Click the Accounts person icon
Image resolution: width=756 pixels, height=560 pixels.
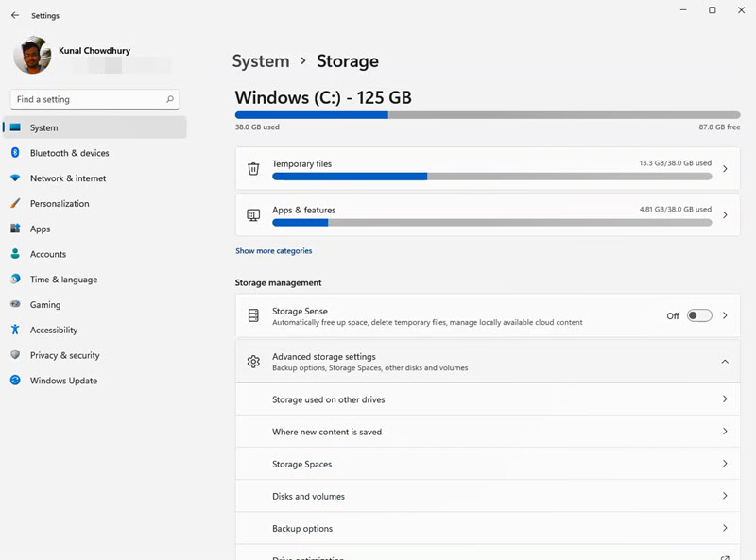(x=15, y=253)
